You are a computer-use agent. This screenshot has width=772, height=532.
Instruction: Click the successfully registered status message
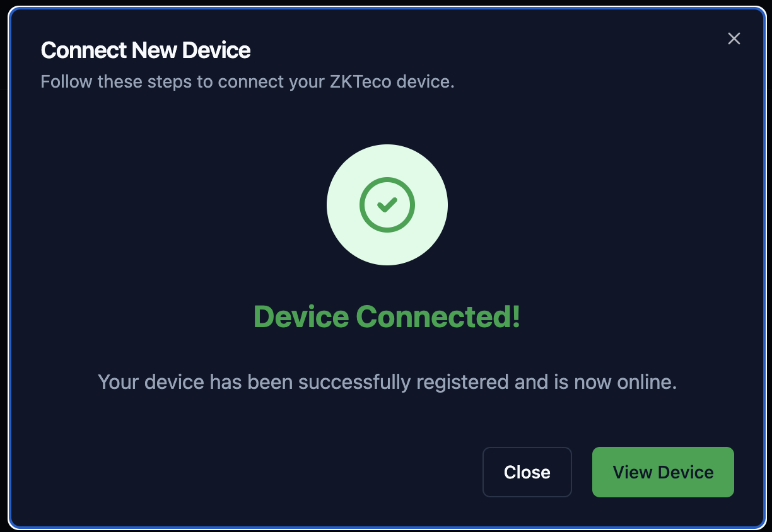387,382
